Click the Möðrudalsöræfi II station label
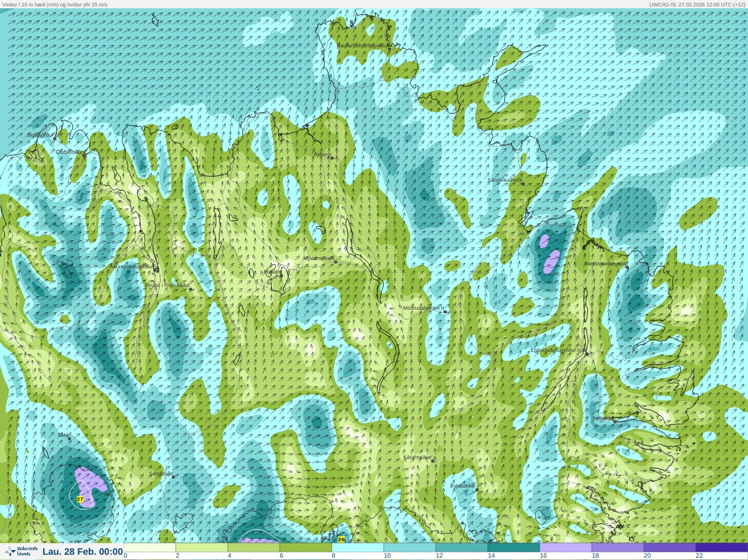Viewport: 748px width, 560px height. tap(424, 308)
